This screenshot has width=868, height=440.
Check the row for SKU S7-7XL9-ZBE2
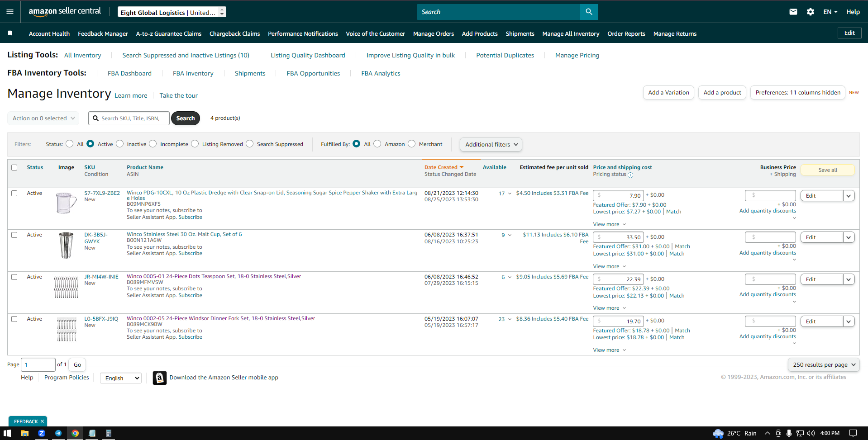(14, 193)
